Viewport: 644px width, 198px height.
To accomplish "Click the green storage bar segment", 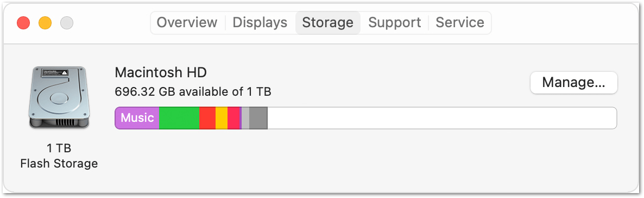I will point(179,118).
